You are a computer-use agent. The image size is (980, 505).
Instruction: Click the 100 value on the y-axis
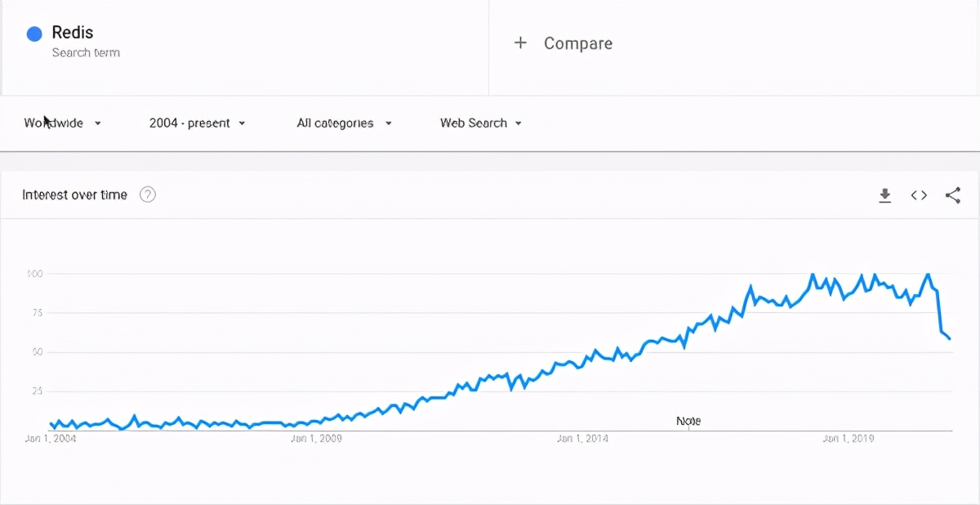(x=33, y=273)
